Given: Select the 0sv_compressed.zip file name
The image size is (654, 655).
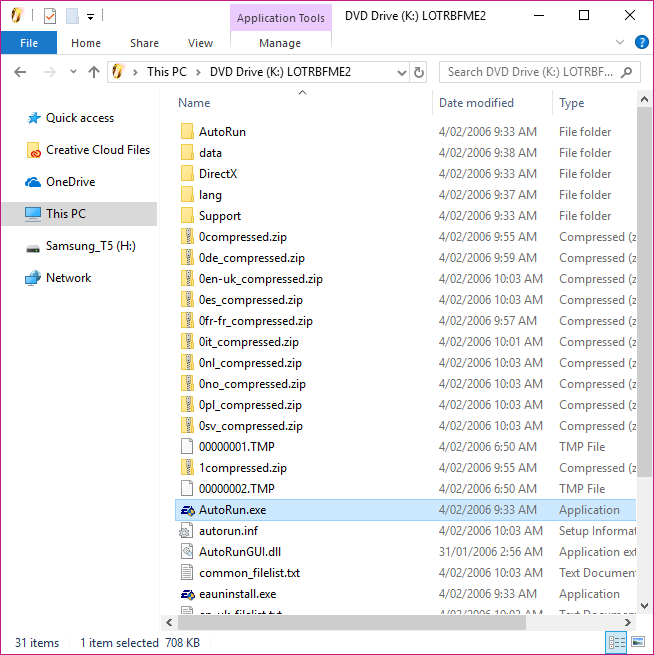Looking at the screenshot, I should (x=251, y=426).
